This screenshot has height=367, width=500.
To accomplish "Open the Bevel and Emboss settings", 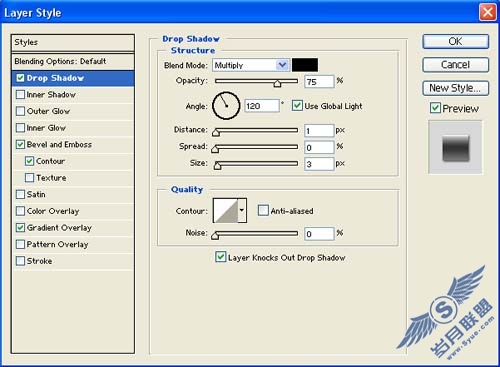I will 59,144.
